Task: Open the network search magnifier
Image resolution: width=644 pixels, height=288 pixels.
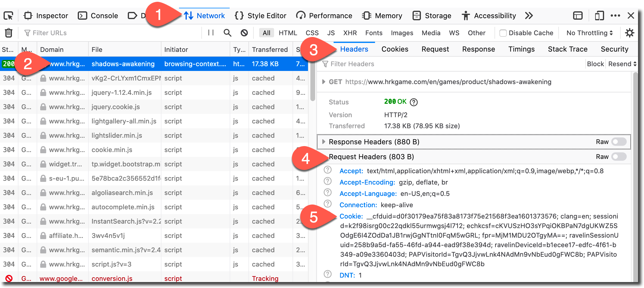Action: (x=227, y=33)
